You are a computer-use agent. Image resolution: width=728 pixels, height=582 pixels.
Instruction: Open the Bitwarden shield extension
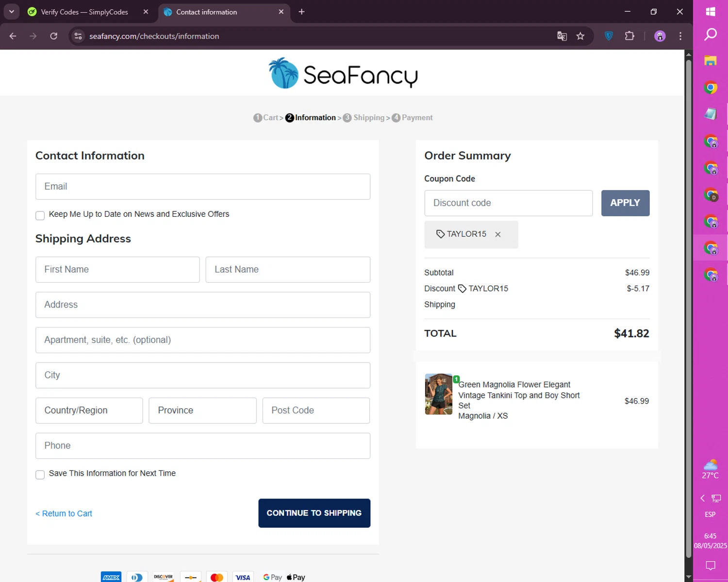click(609, 36)
